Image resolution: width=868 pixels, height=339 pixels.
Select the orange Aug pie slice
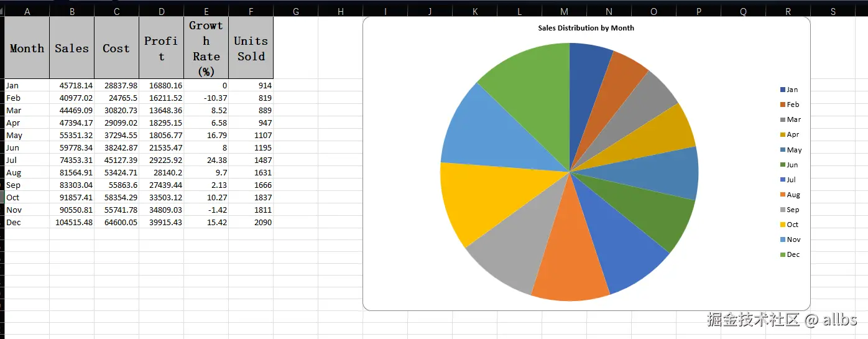570,255
